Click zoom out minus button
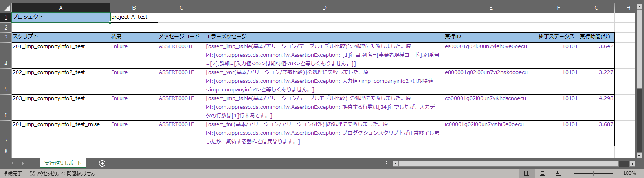644x178 pixels. [x=570, y=173]
